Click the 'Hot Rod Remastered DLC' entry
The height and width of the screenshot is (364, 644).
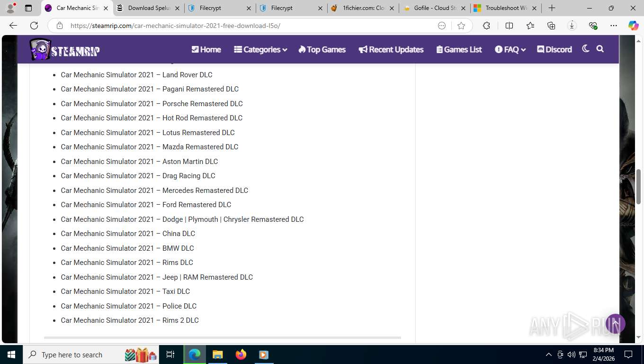[152, 118]
